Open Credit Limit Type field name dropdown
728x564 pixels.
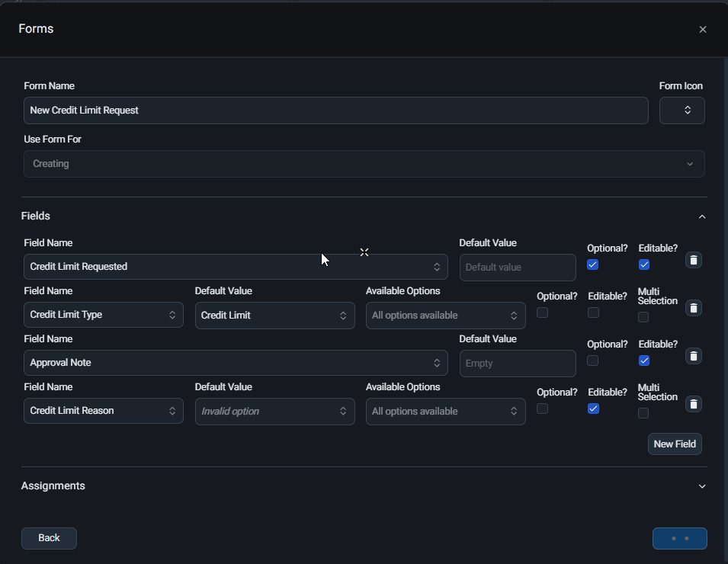[x=104, y=315]
